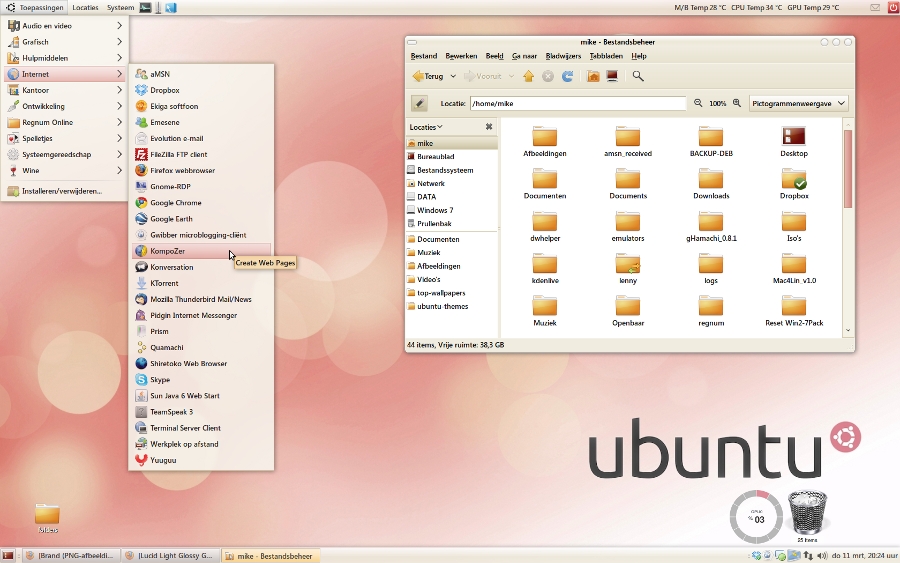Click the Computer toolbar icon

612,76
